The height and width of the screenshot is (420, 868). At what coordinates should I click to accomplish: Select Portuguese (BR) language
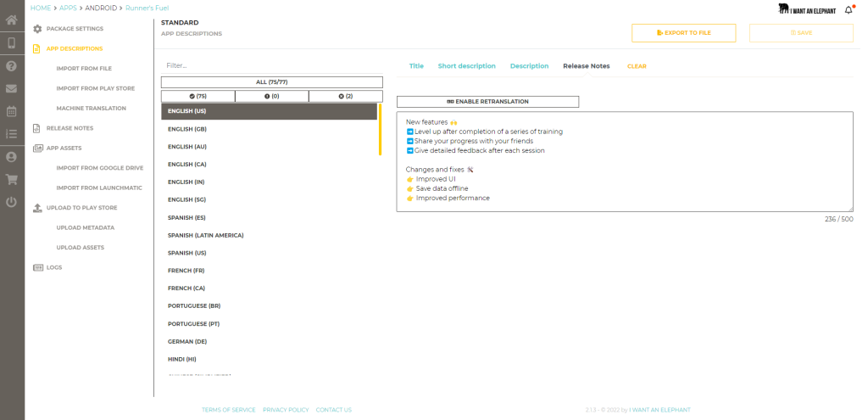point(269,306)
